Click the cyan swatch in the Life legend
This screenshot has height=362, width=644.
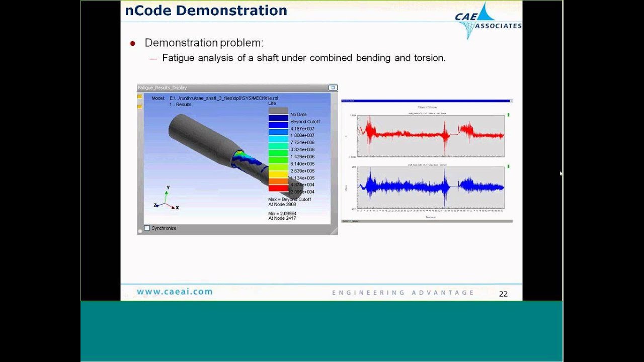pos(278,139)
